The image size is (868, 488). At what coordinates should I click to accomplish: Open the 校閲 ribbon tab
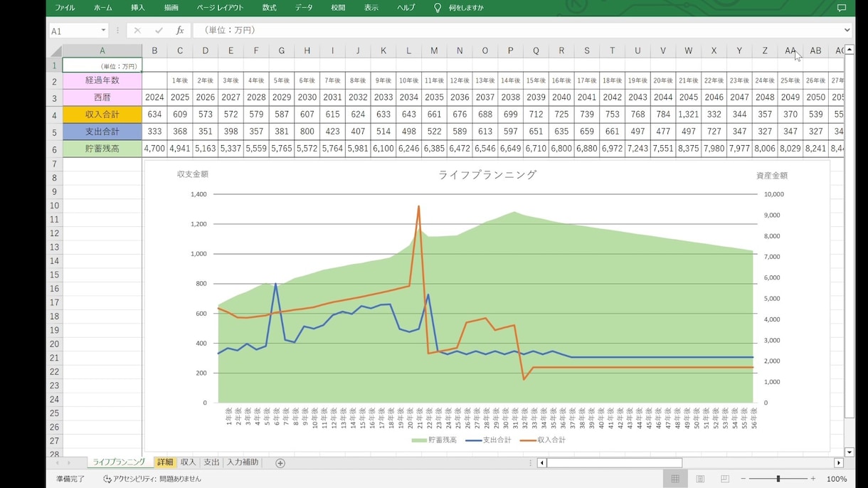pyautogui.click(x=338, y=8)
